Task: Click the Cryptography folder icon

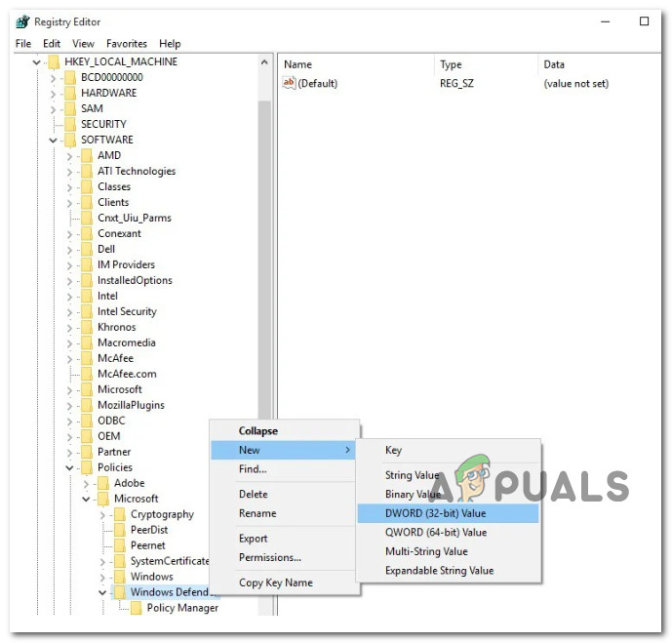Action: pyautogui.click(x=120, y=514)
